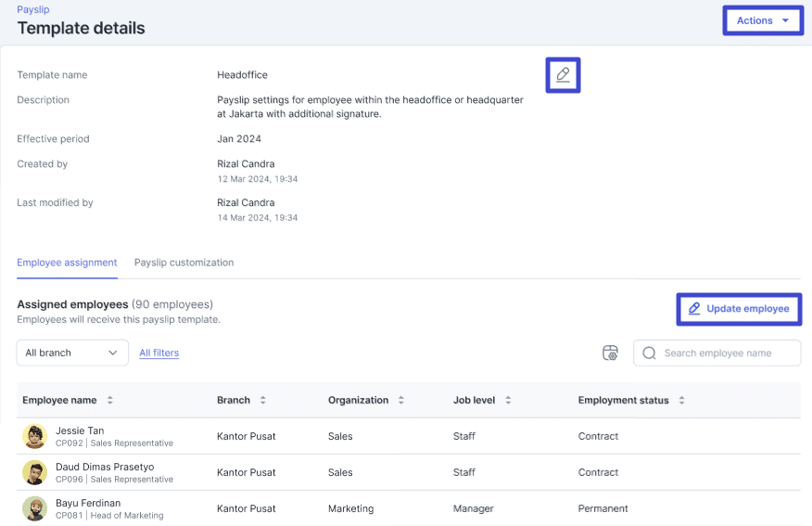Viewport: 812px width, 526px height.
Task: Click Daud Dimas Prasetyo's avatar
Action: [34, 472]
